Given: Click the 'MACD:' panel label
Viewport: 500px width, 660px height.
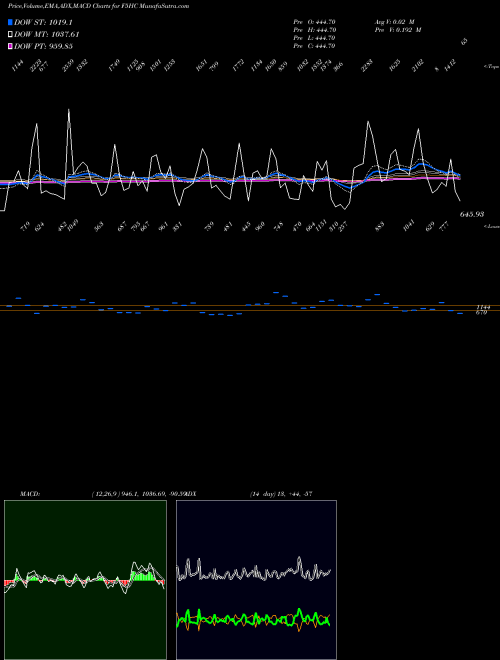Looking at the screenshot, I should coord(30,494).
